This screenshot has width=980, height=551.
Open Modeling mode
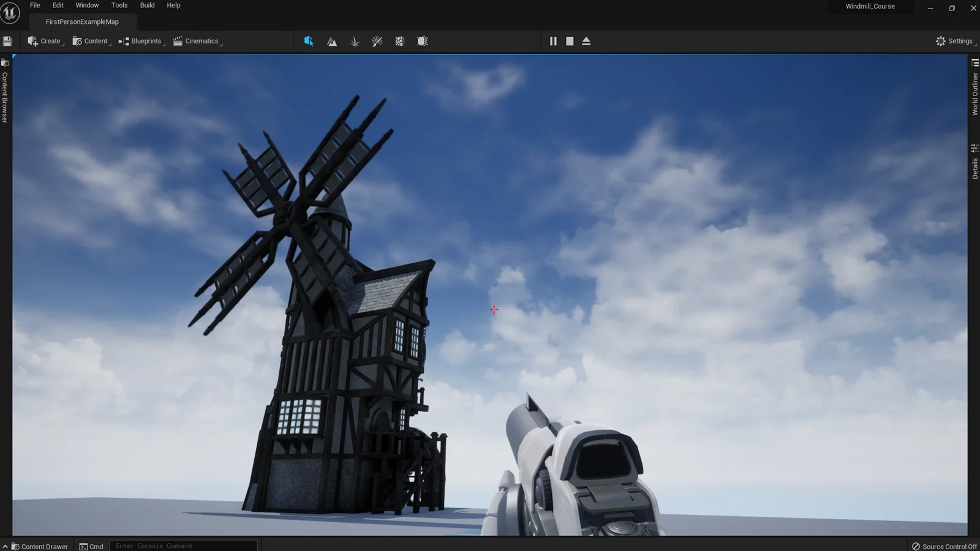(422, 41)
